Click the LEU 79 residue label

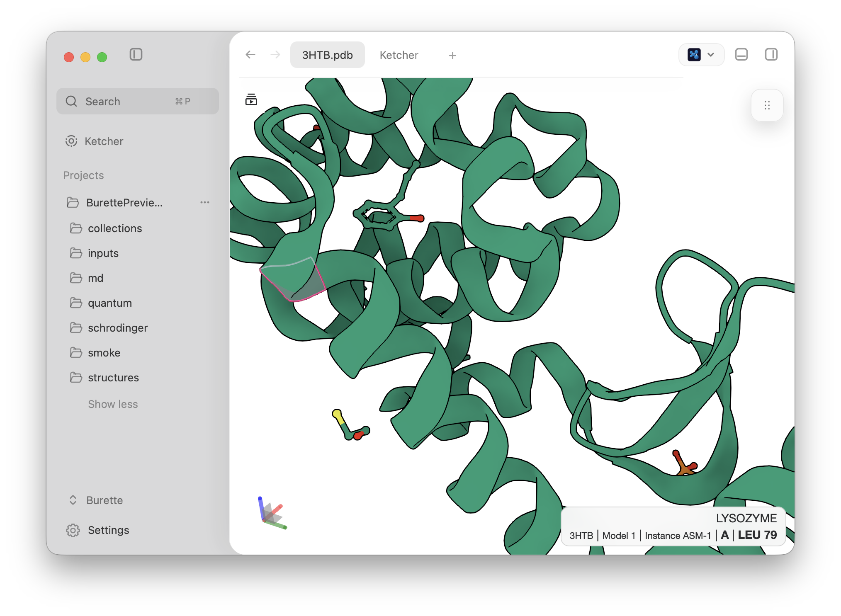coord(757,535)
